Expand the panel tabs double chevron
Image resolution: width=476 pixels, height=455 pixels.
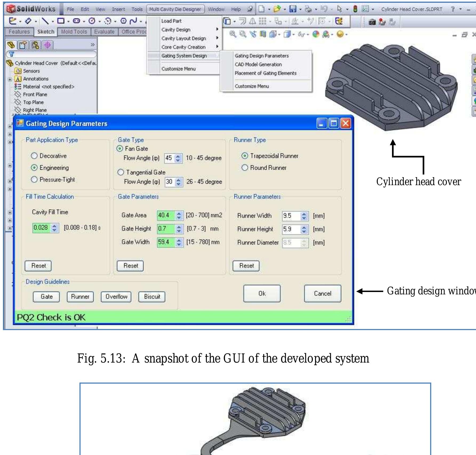point(93,44)
